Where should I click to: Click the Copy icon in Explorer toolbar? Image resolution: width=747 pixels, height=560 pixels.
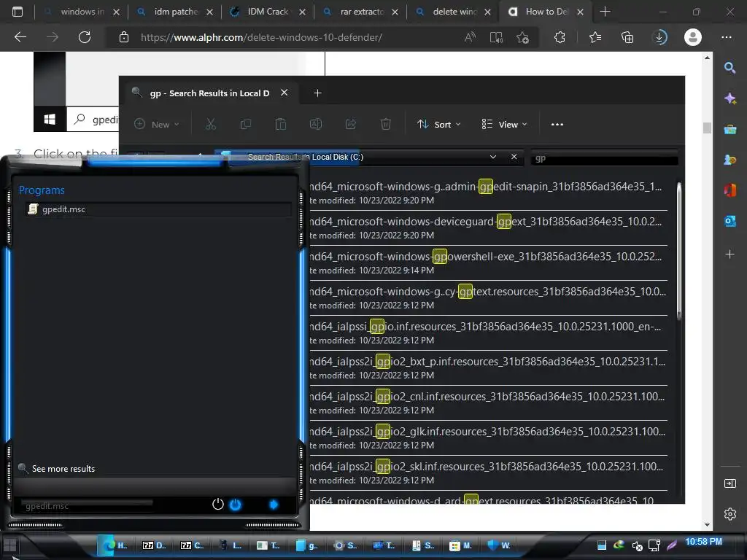tap(246, 124)
